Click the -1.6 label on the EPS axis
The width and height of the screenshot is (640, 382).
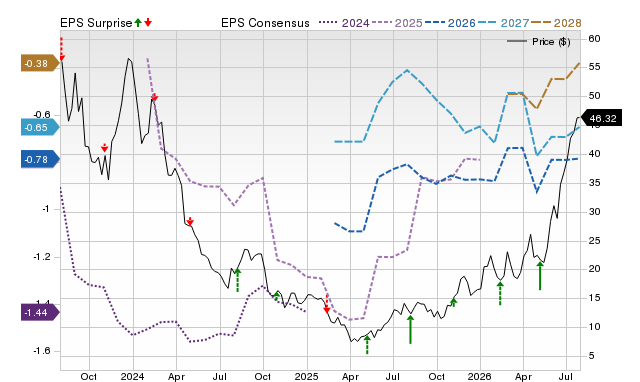point(41,351)
